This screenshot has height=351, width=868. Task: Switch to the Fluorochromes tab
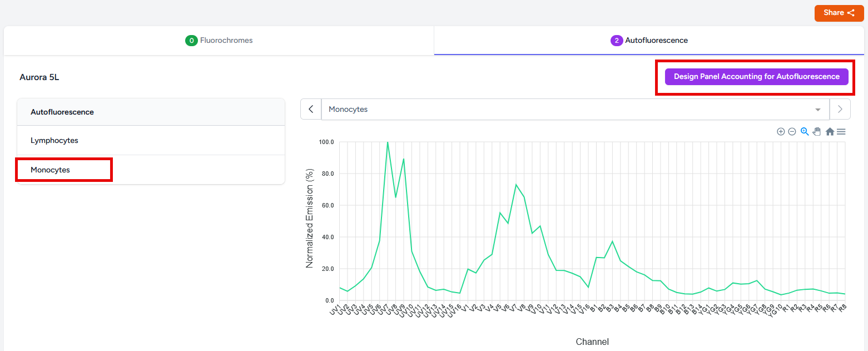(219, 41)
